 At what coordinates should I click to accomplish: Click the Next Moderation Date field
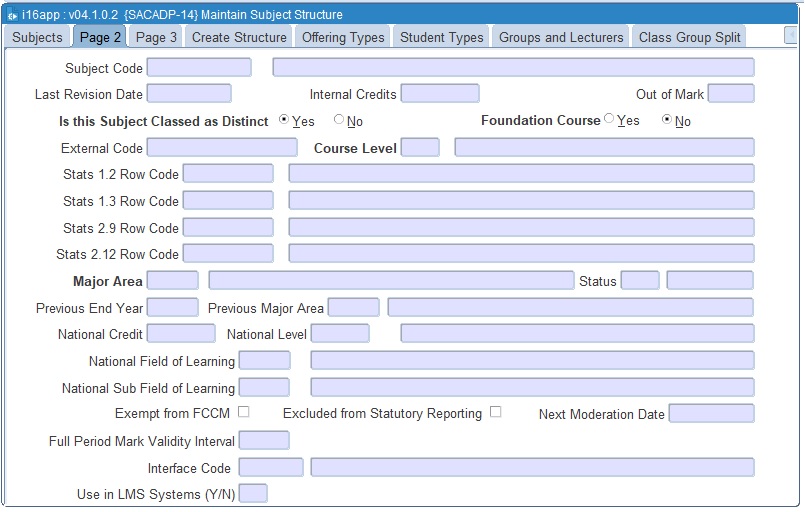711,414
